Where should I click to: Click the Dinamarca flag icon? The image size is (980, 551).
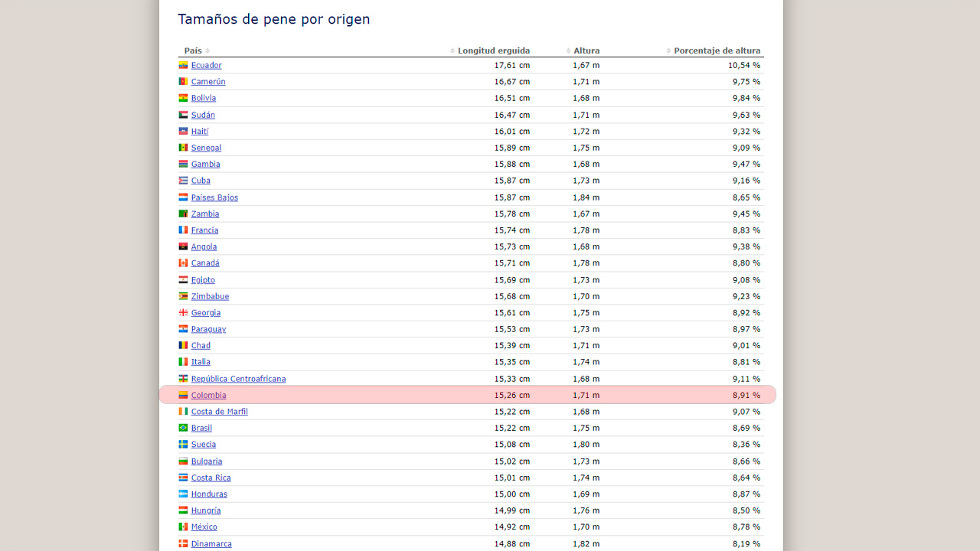183,544
